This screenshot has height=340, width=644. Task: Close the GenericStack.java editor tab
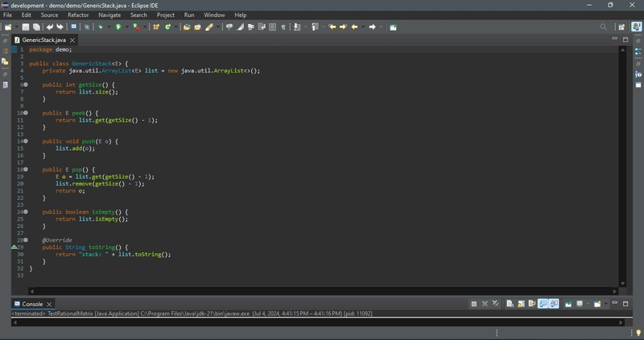tap(72, 39)
